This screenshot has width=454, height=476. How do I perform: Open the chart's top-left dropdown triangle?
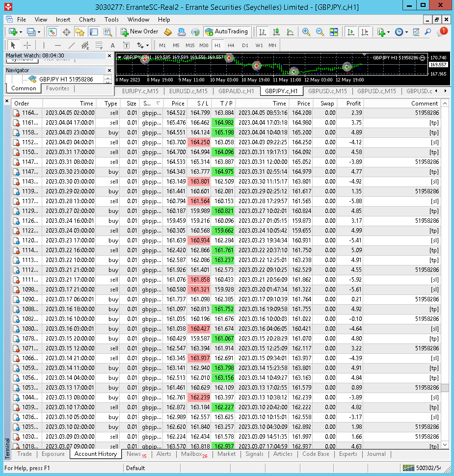click(x=119, y=57)
